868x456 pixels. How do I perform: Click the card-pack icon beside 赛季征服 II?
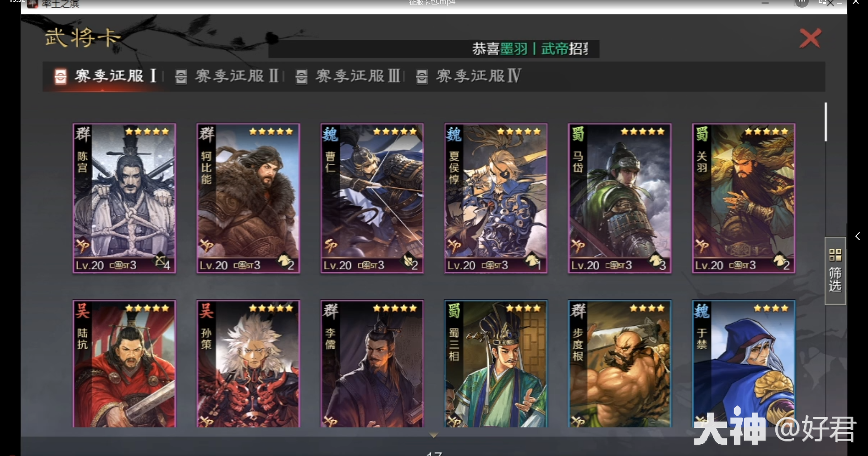(x=181, y=76)
